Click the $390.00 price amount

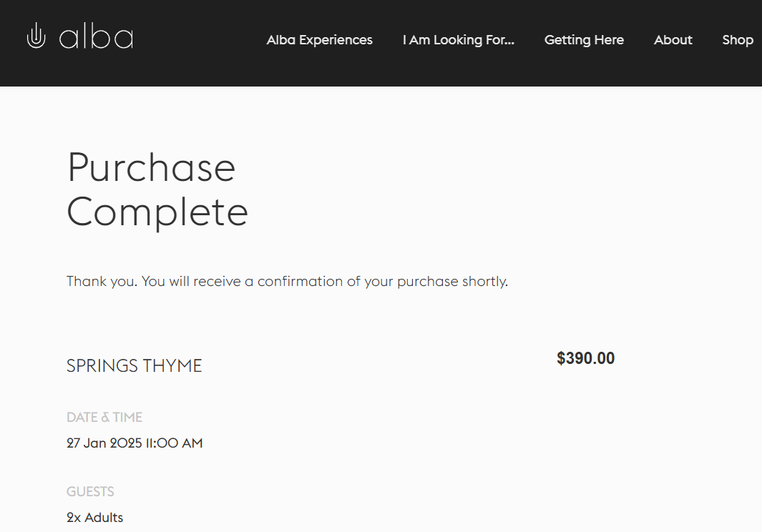[585, 358]
